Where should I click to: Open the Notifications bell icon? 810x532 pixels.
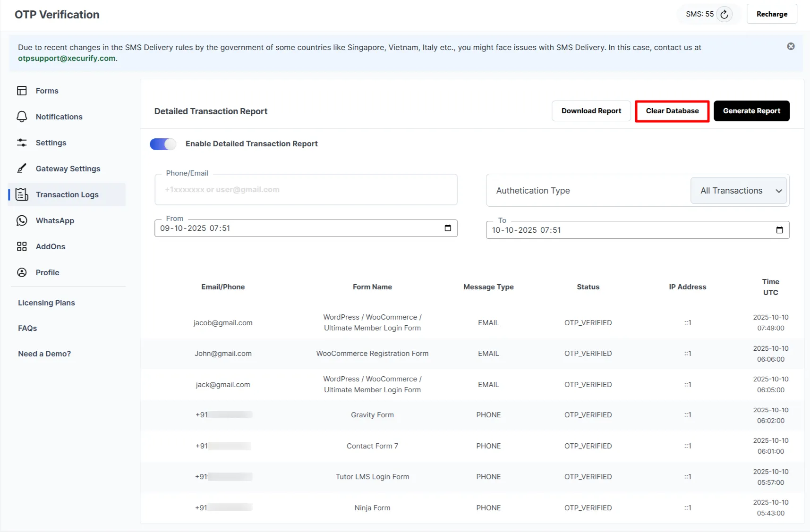coord(22,117)
